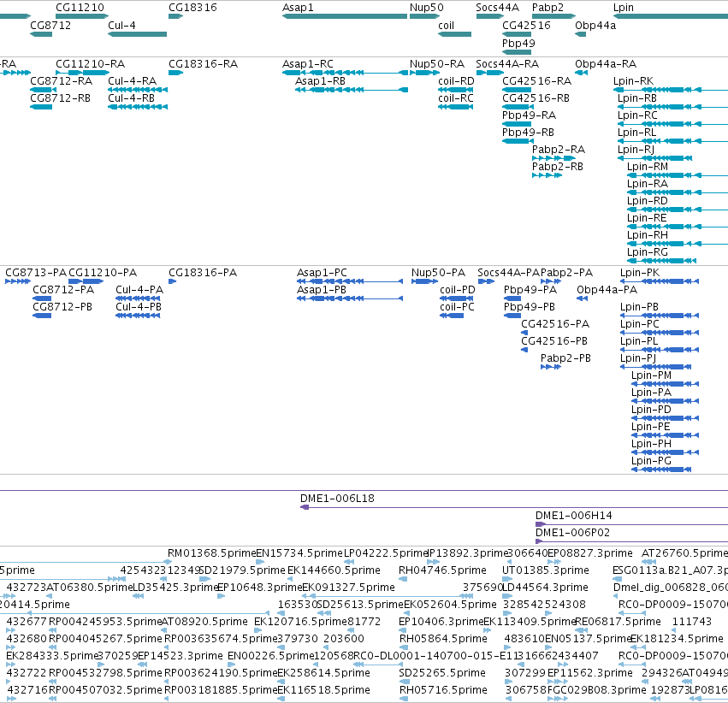
Task: Click the Socs44A-RA transcript label
Action: click(x=507, y=63)
